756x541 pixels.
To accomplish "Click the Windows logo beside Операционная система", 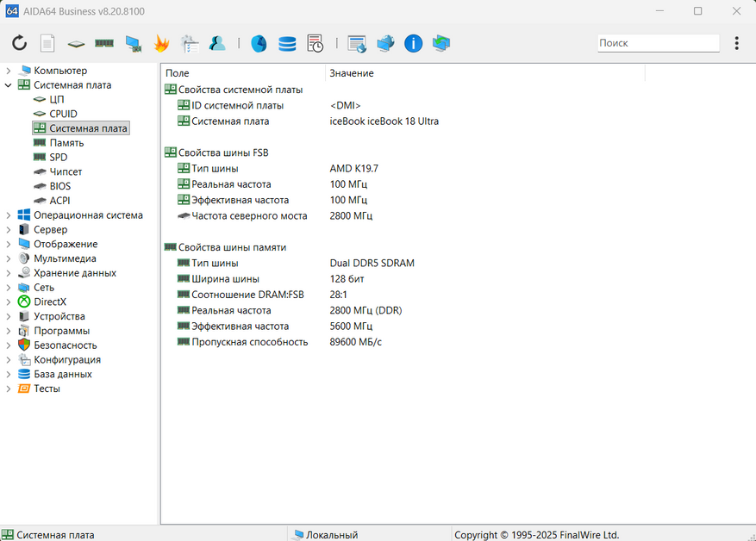I will 23,215.
